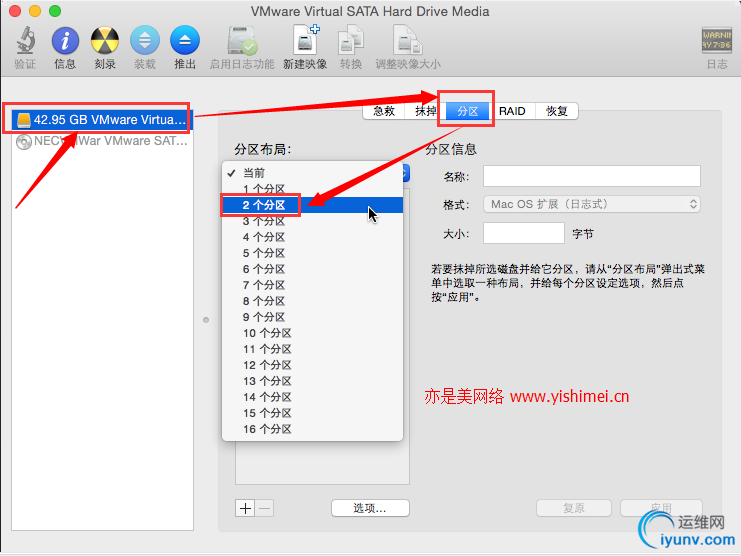
Task: Choose 1 个分区 from layout menu
Action: [x=312, y=189]
